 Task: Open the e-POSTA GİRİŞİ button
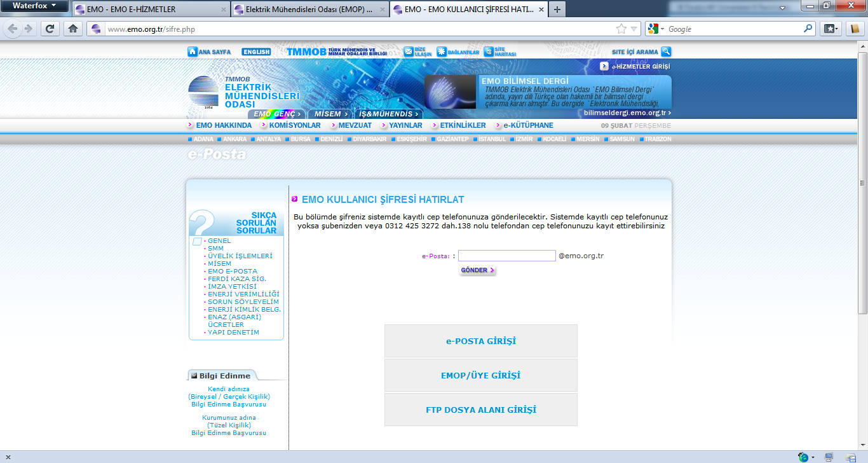click(481, 341)
